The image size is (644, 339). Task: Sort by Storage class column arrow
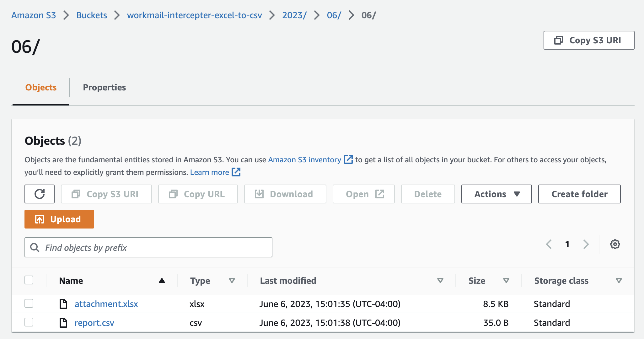(x=619, y=281)
